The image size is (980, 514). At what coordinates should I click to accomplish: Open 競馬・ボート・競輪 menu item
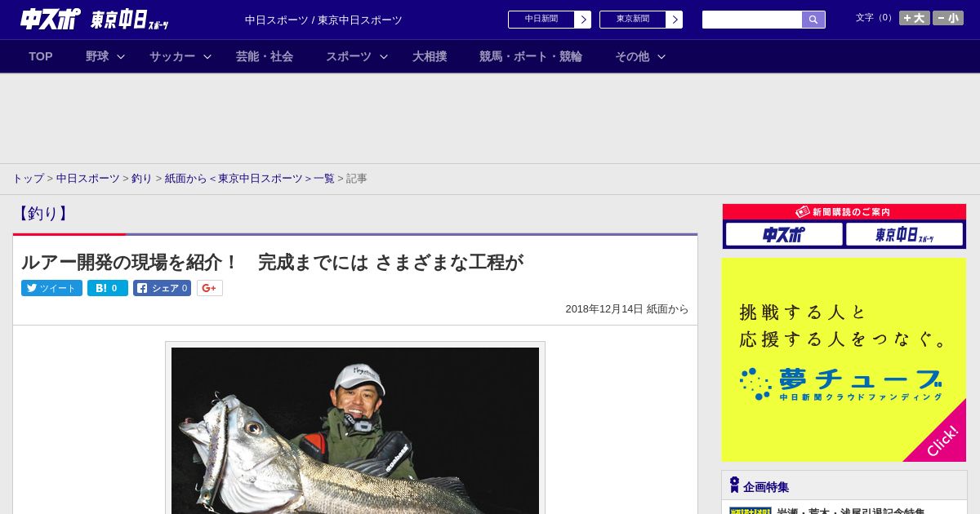[531, 56]
